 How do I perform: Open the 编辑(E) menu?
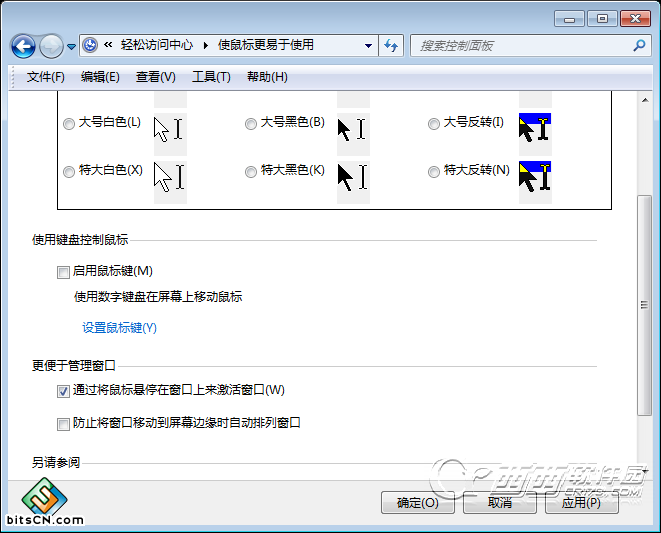point(100,77)
